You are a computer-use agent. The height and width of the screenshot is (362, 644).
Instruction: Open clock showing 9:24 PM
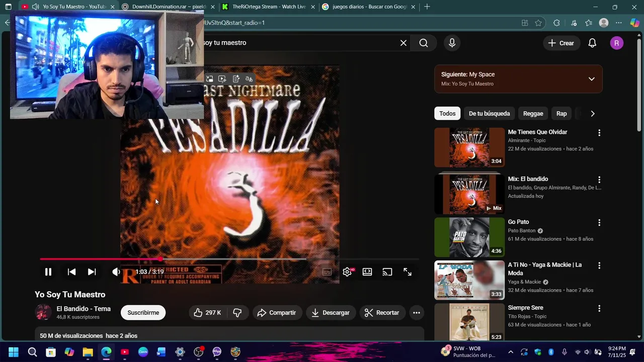point(617,352)
